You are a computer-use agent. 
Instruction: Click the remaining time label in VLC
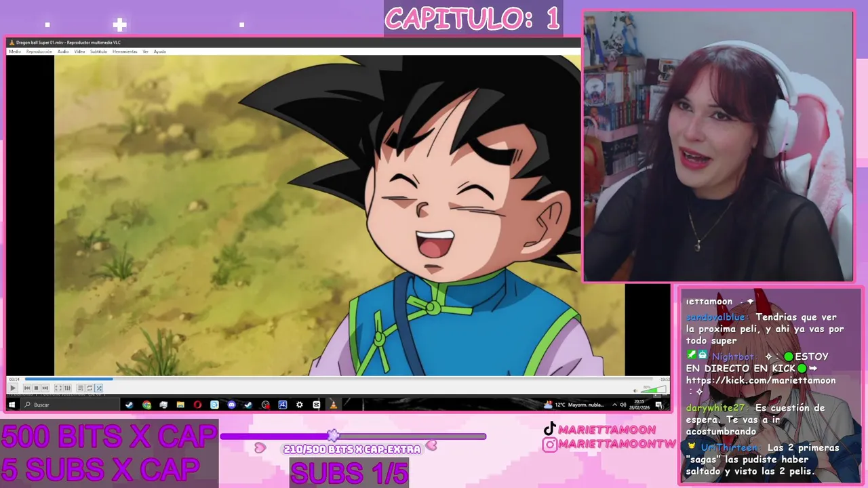665,379
